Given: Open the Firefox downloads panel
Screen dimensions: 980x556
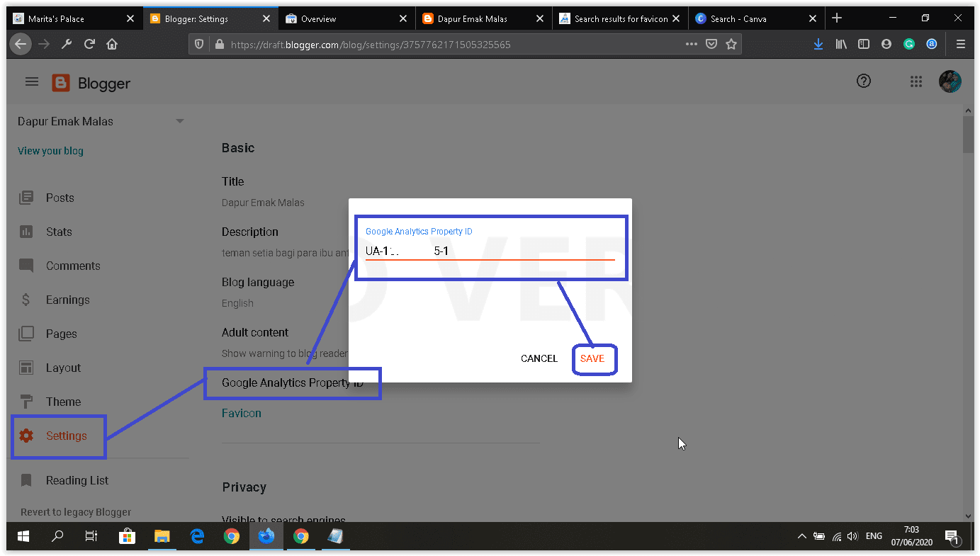Looking at the screenshot, I should click(x=818, y=44).
